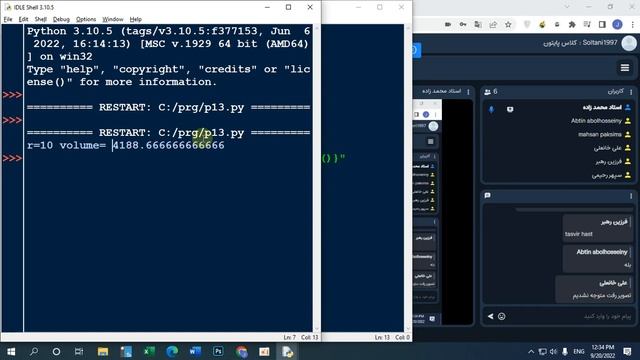The width and height of the screenshot is (640, 360).
Task: Switch the ENG input language
Action: (579, 351)
